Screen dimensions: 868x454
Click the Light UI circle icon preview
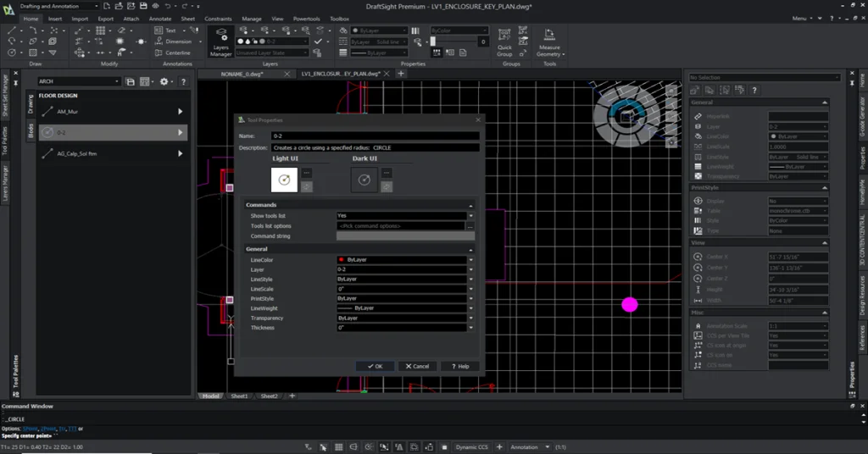284,179
